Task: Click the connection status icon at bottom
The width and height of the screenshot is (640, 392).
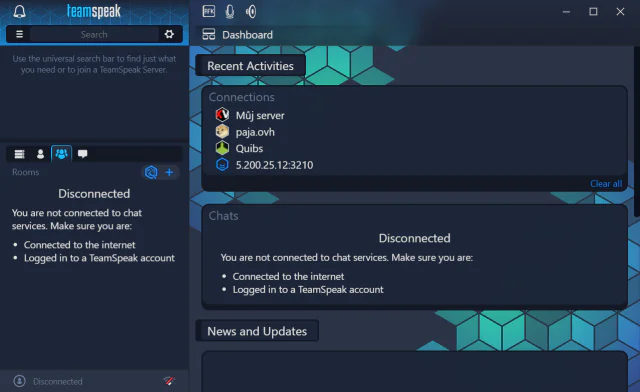Action: [169, 381]
